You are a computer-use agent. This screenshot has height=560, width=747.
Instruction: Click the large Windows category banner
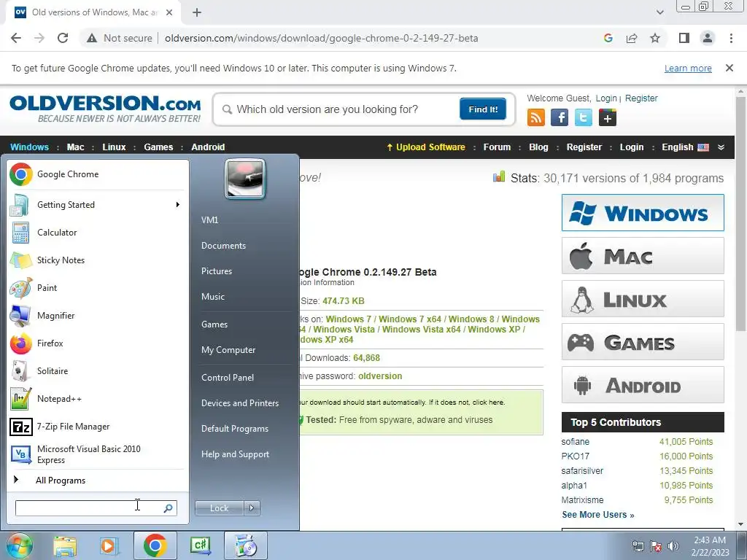[643, 212]
